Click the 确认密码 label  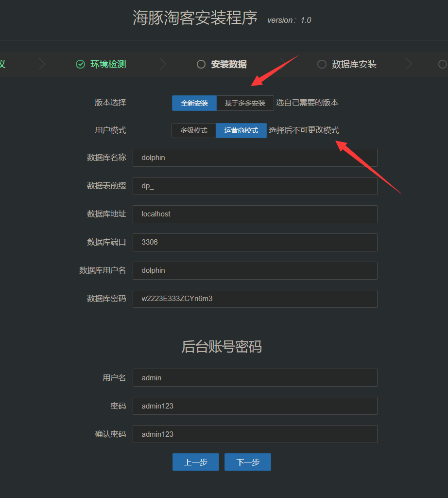(110, 434)
